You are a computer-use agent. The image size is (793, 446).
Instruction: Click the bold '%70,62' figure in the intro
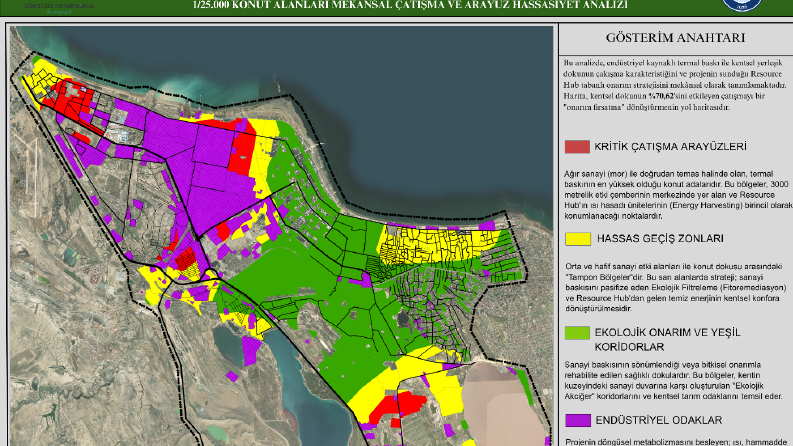[x=660, y=96]
